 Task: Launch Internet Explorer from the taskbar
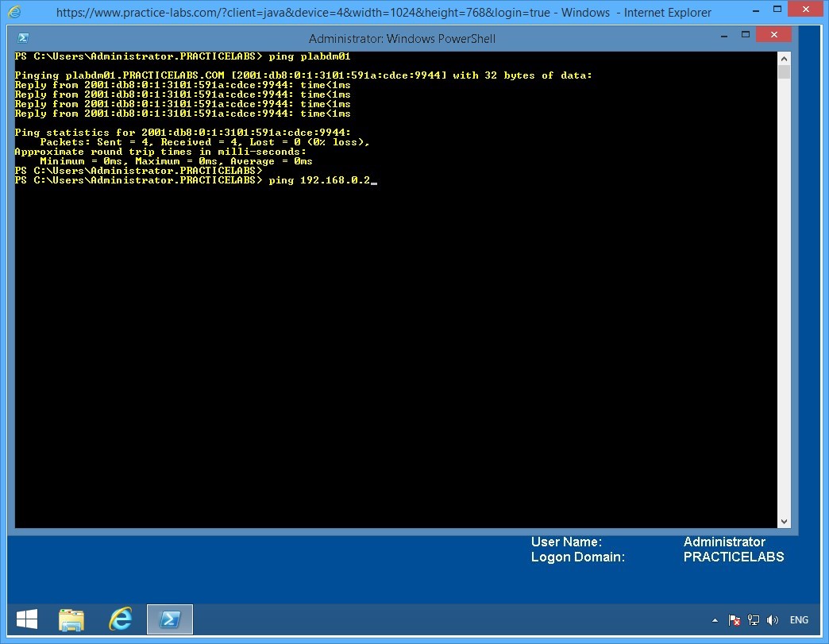point(121,619)
